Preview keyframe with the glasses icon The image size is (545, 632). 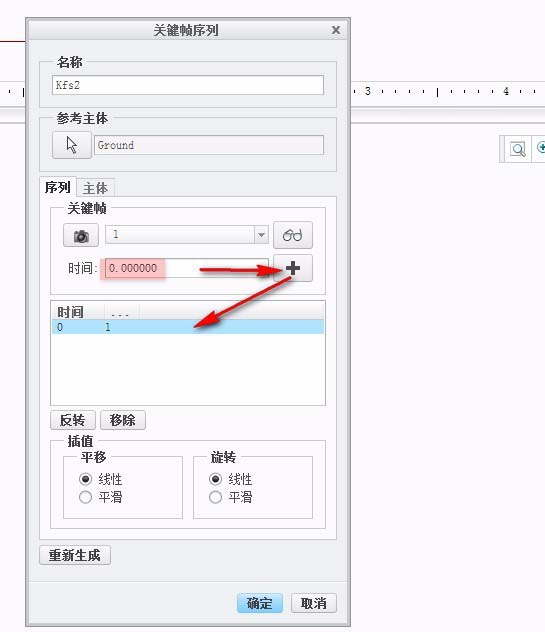tap(293, 235)
